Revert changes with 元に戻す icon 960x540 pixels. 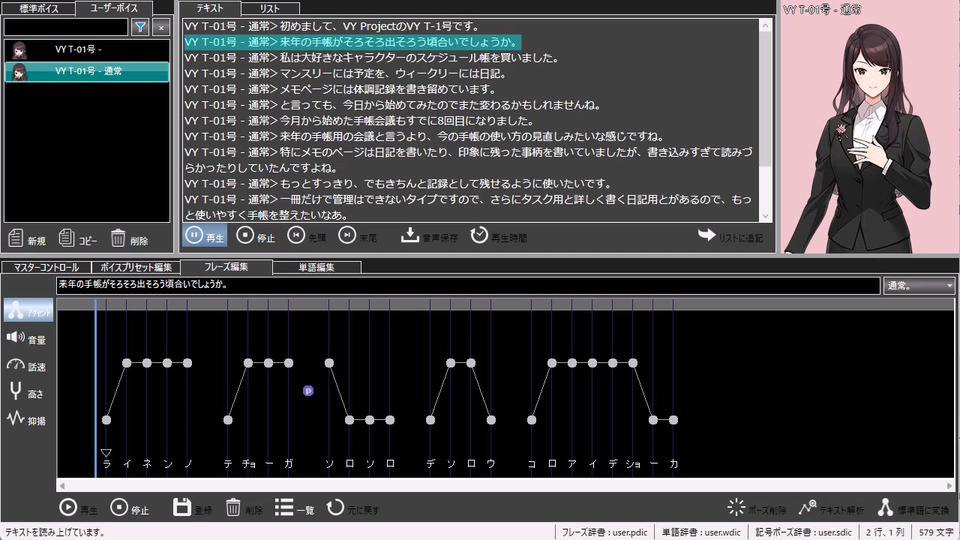tap(353, 508)
